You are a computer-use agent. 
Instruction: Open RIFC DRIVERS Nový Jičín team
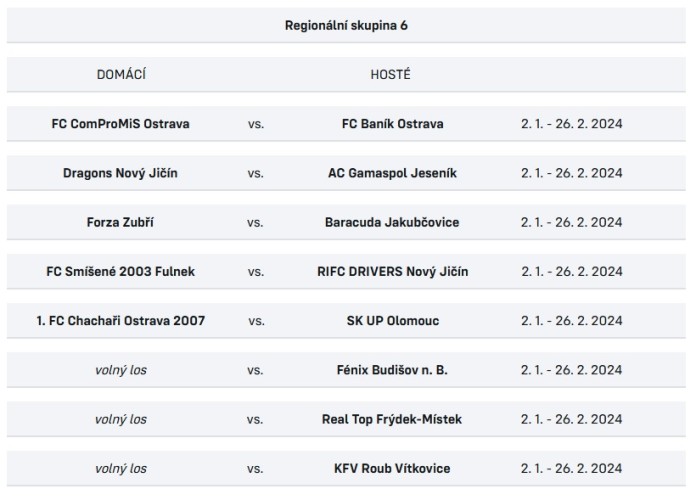[392, 271]
